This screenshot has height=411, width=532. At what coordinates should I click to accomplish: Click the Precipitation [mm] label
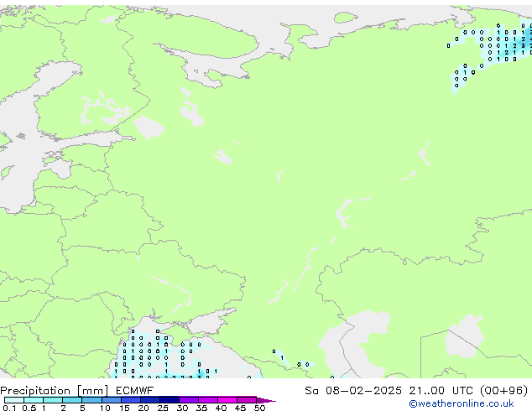55,391
